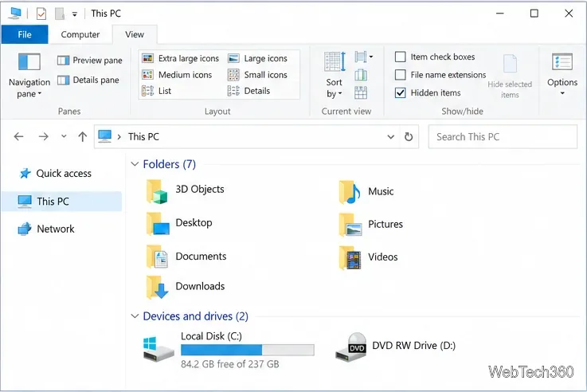Click Hide selected items button
Screen dimensions: 587x392
(510, 76)
